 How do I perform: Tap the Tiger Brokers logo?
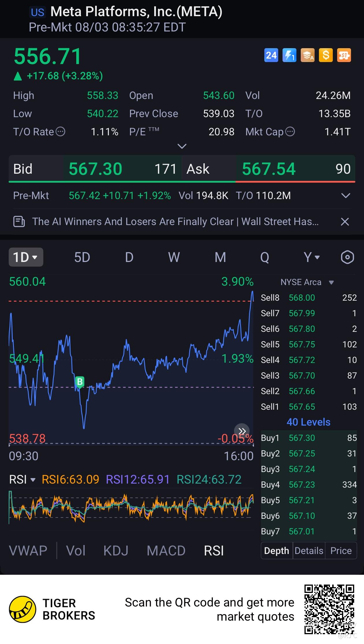pyautogui.click(x=23, y=609)
